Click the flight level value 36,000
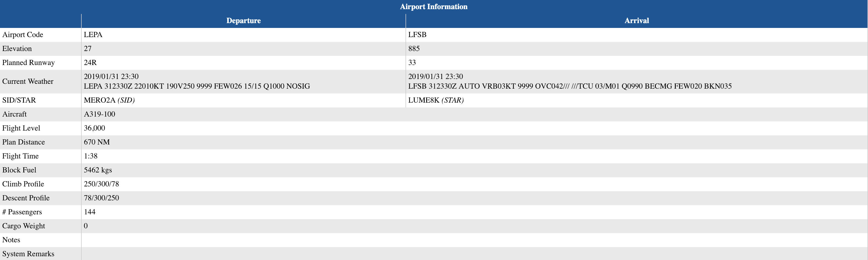The width and height of the screenshot is (868, 260). [x=94, y=128]
